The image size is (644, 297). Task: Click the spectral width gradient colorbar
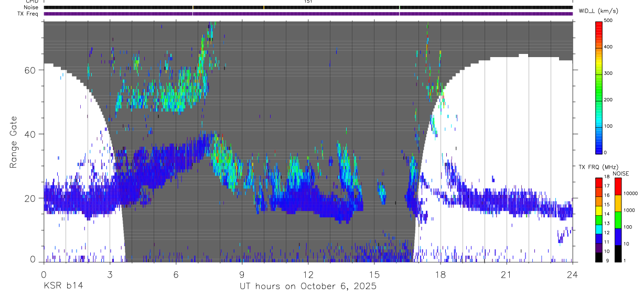[x=599, y=87]
